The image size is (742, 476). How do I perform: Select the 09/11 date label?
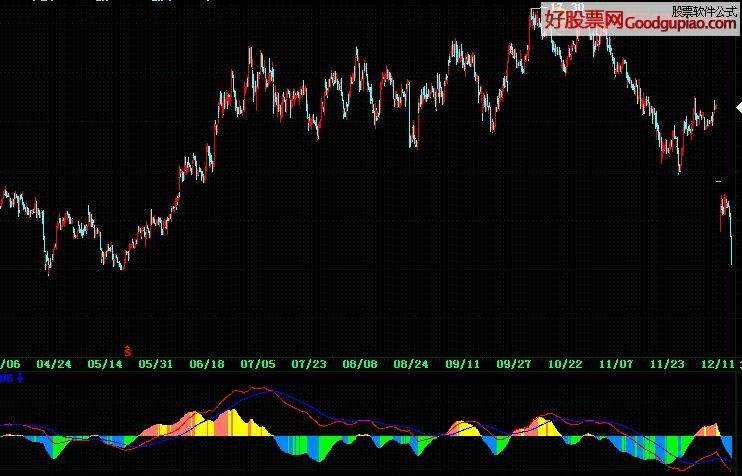pos(462,364)
